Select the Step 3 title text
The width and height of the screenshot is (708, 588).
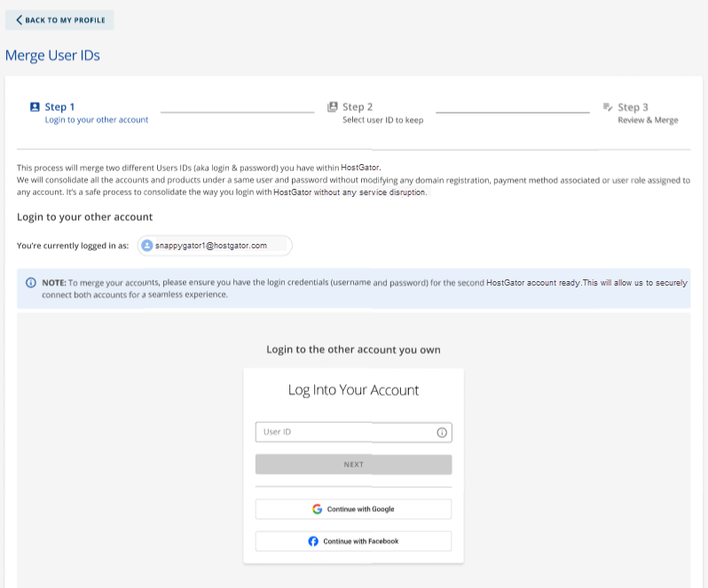pos(633,106)
